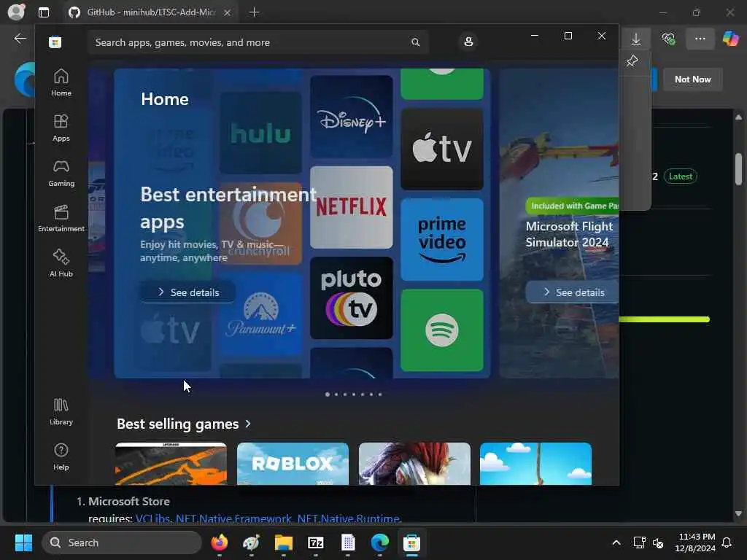
Task: Select the Spotify tile
Action: click(x=442, y=330)
